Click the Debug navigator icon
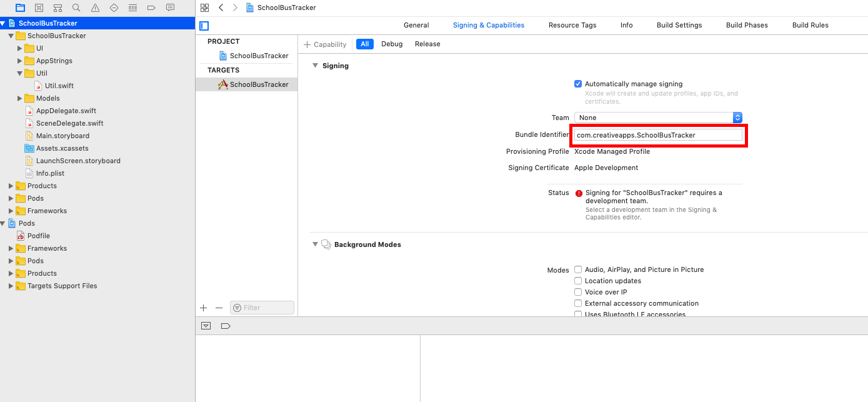The height and width of the screenshot is (402, 868). [x=132, y=8]
